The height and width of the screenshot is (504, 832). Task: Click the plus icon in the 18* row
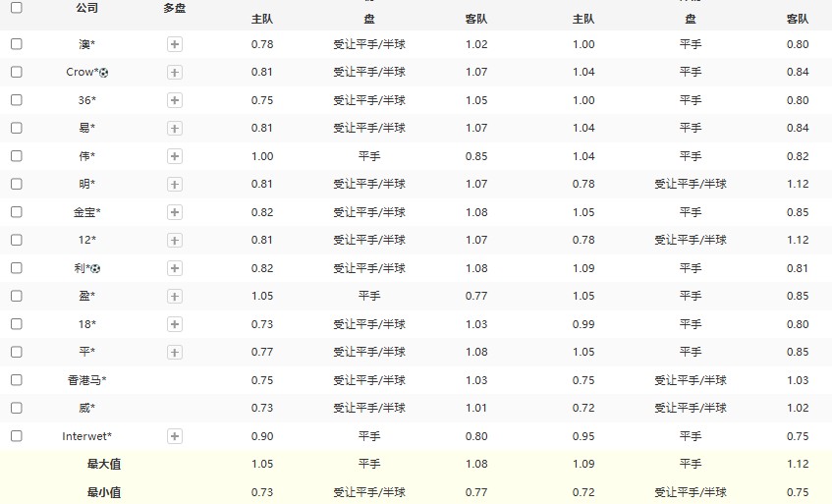click(174, 324)
